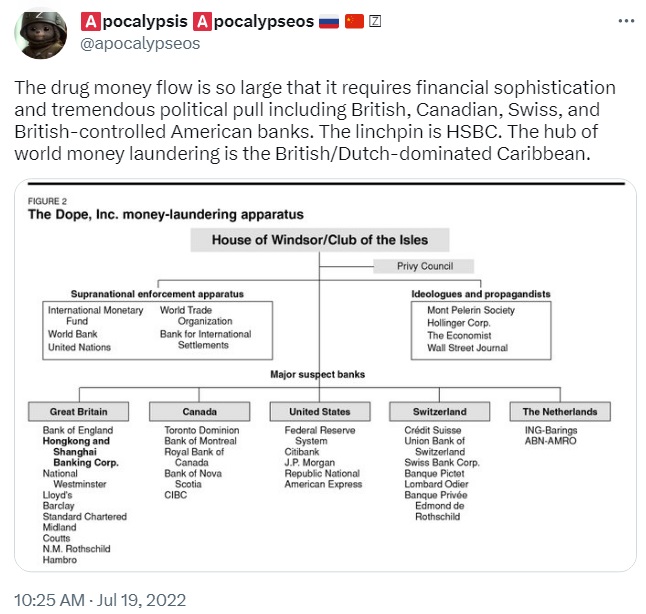This screenshot has width=646, height=614.
Task: Click the United States header box
Action: [x=320, y=412]
